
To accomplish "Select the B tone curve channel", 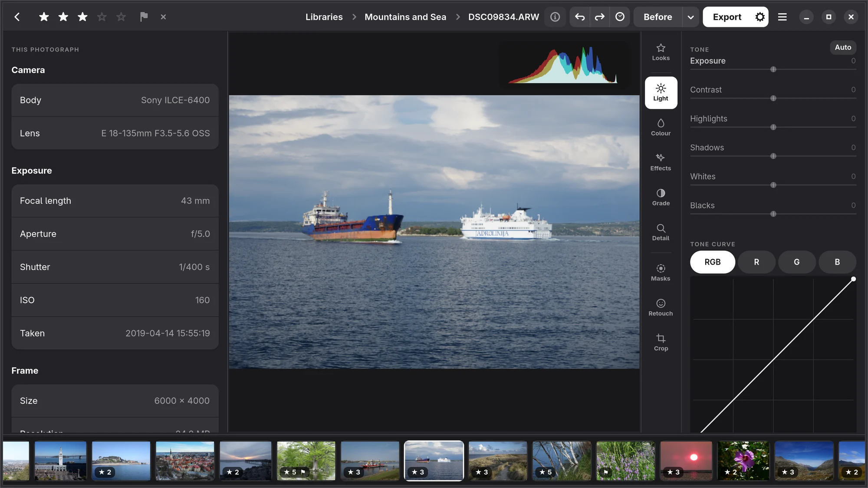I will coord(837,262).
